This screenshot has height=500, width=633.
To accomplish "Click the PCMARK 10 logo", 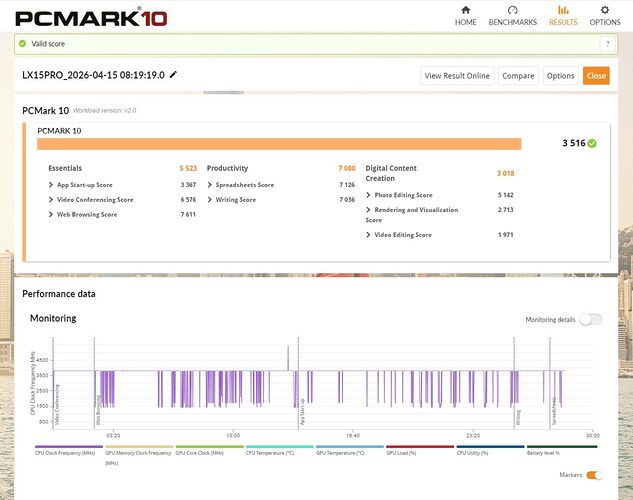I will click(x=91, y=18).
